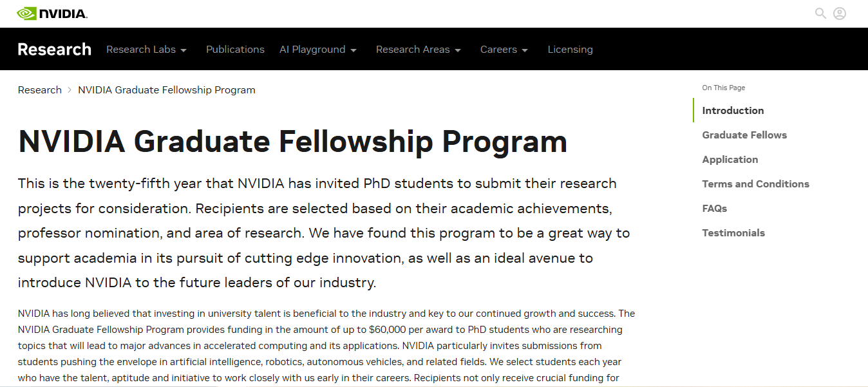Screen dimensions: 868x387
Task: Click the NVIDIA logo
Action: tap(52, 14)
